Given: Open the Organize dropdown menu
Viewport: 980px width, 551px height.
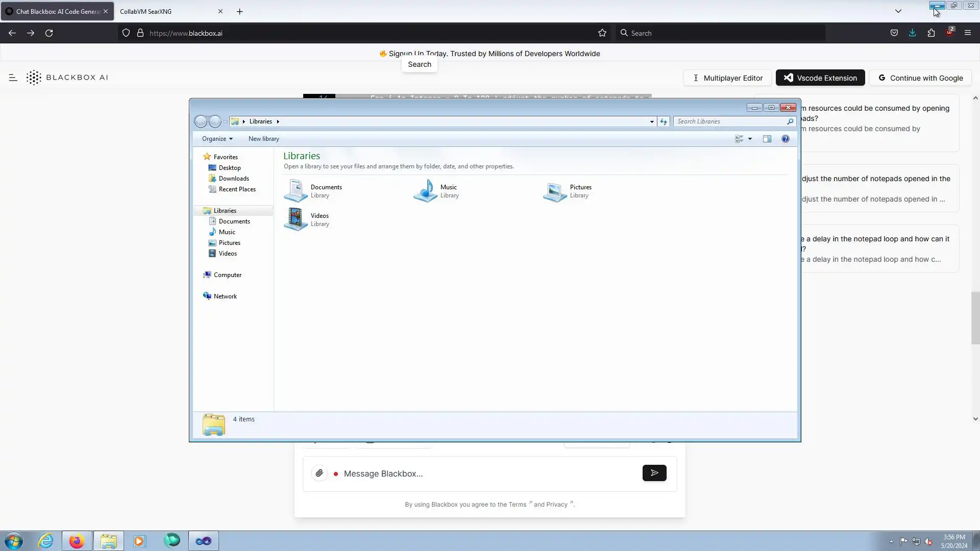Looking at the screenshot, I should tap(217, 139).
